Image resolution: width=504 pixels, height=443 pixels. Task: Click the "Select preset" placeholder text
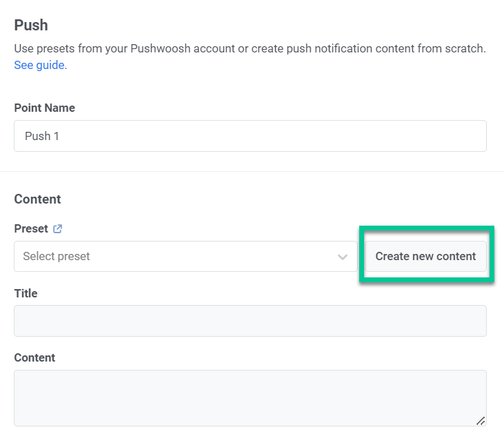tap(57, 257)
